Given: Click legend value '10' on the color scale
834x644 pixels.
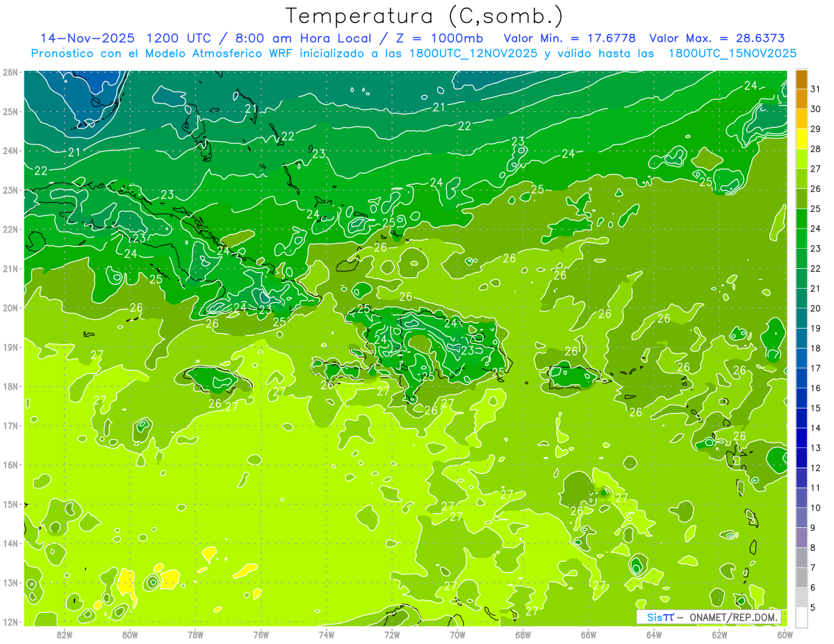Looking at the screenshot, I should click(x=816, y=507).
